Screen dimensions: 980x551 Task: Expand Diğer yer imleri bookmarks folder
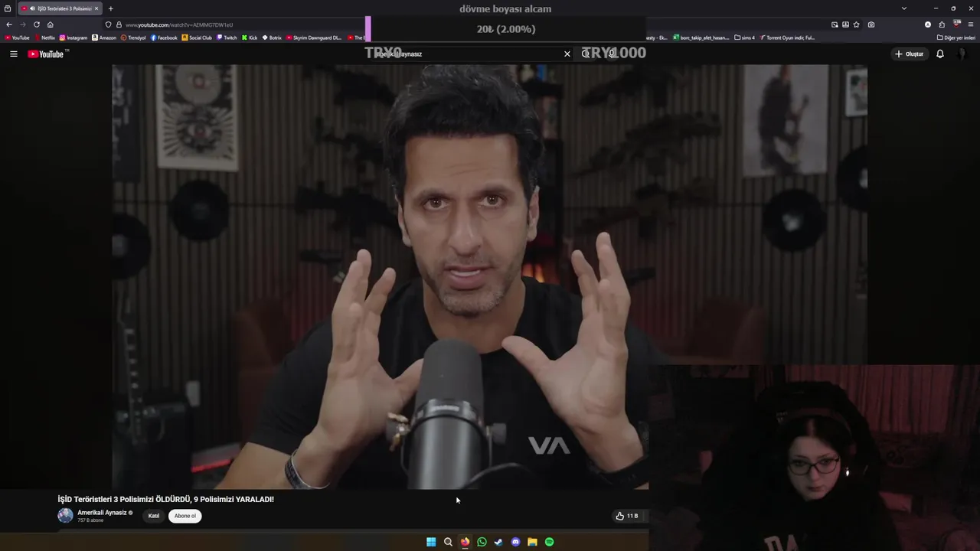point(956,37)
